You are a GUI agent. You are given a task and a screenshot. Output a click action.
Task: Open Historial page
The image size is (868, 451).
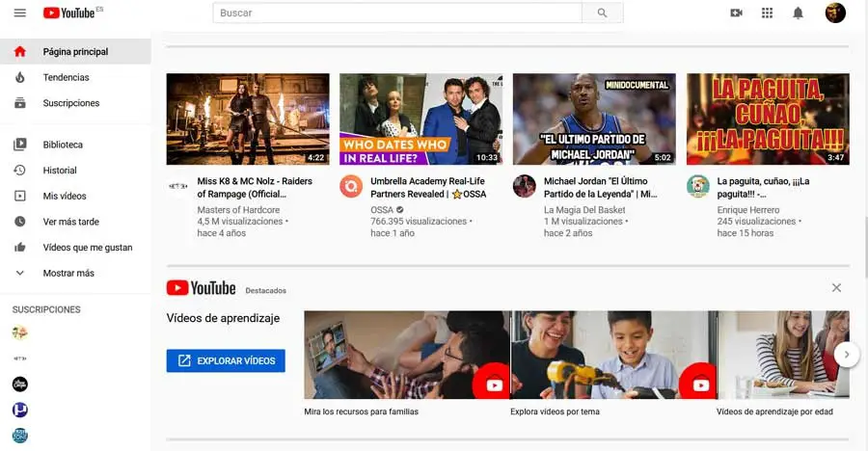pyautogui.click(x=75, y=170)
